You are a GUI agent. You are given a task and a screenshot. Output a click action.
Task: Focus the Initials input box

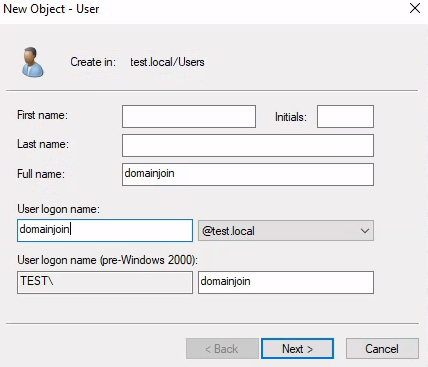(x=345, y=116)
